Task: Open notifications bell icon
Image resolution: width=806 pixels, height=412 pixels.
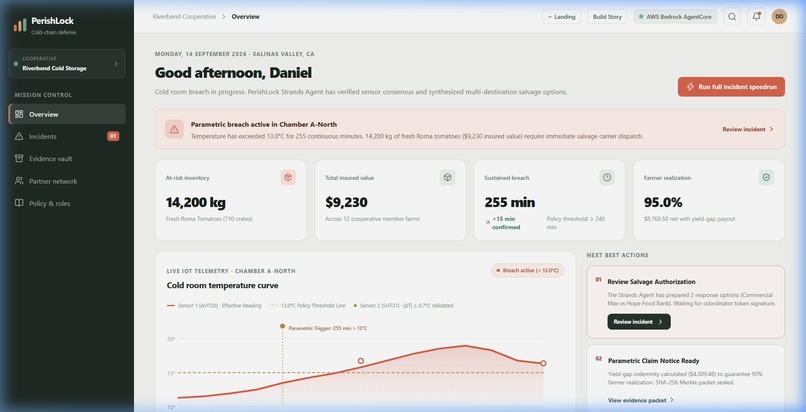Action: pos(756,16)
